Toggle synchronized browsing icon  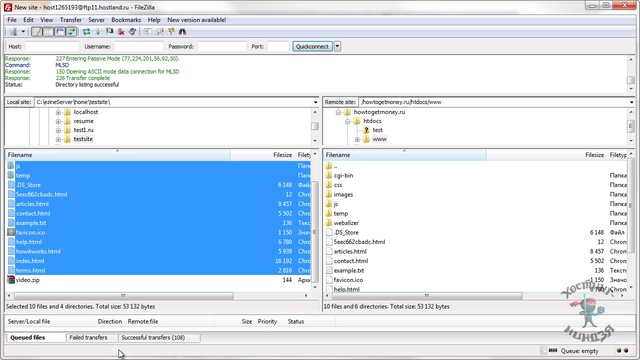pos(171,31)
